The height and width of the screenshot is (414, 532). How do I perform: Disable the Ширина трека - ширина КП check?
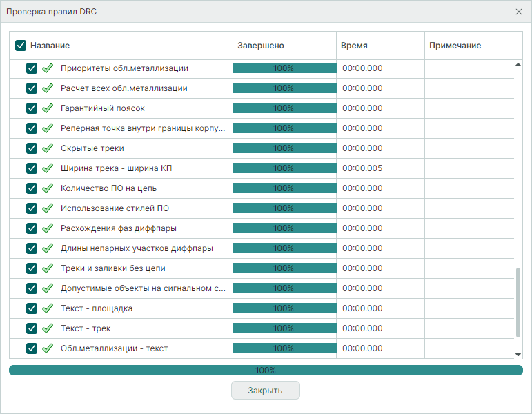click(32, 168)
